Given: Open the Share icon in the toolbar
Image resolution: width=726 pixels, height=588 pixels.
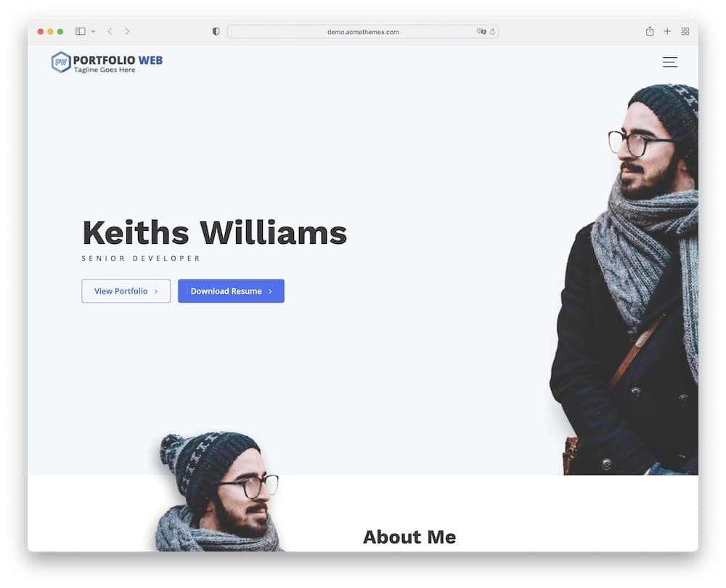Looking at the screenshot, I should [650, 31].
